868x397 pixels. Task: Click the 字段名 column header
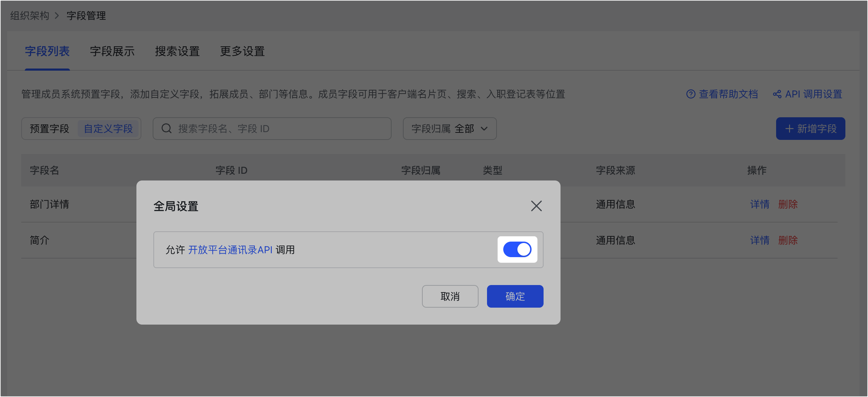point(45,170)
